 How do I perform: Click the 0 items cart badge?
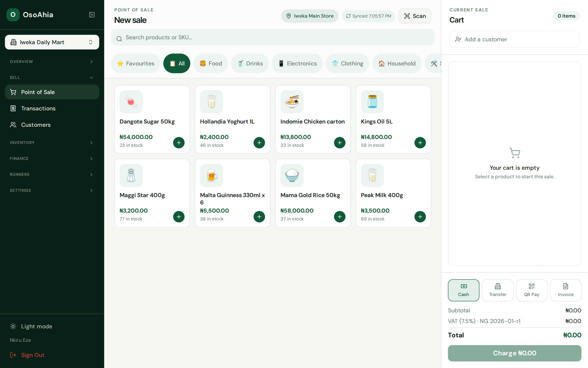[x=566, y=16]
